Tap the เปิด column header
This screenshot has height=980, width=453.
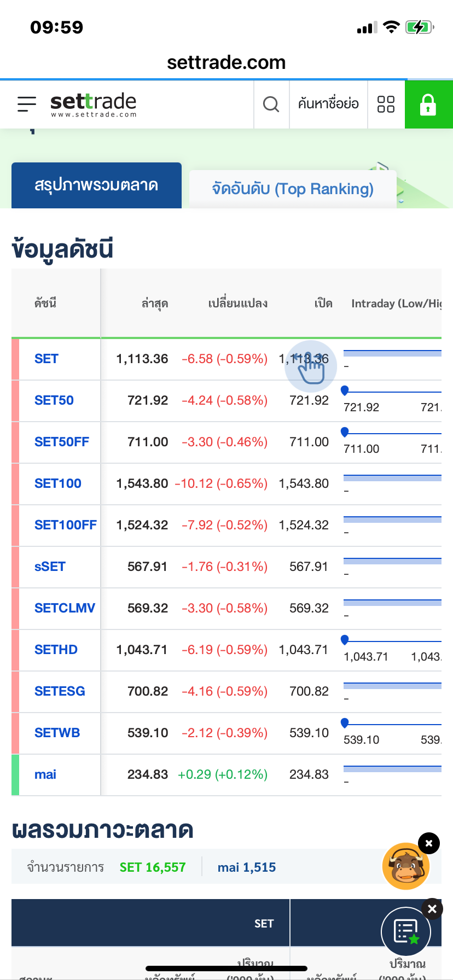(x=323, y=304)
